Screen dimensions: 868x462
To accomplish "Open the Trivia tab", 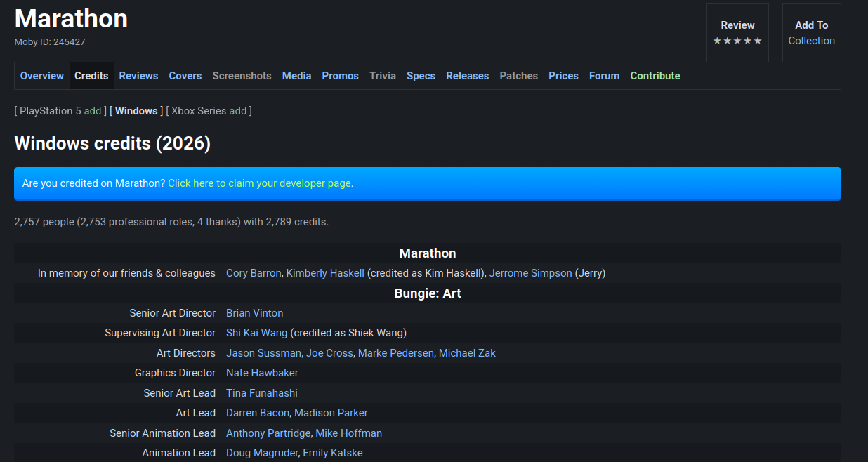I will coord(383,76).
